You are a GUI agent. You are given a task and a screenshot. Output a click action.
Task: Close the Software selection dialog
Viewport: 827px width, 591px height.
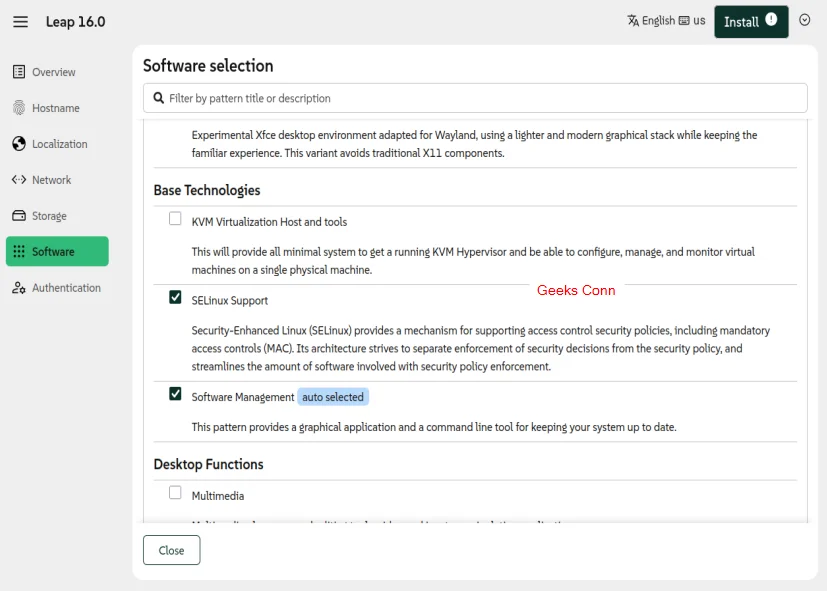[171, 550]
